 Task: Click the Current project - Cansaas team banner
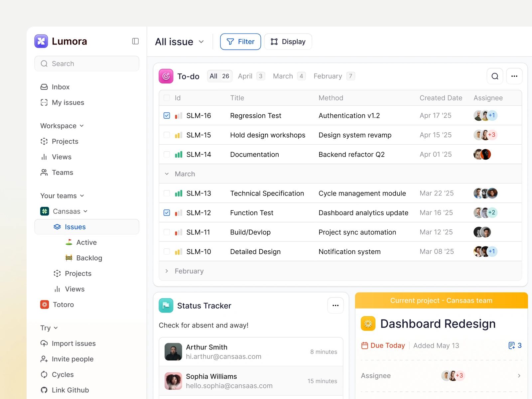pos(441,301)
